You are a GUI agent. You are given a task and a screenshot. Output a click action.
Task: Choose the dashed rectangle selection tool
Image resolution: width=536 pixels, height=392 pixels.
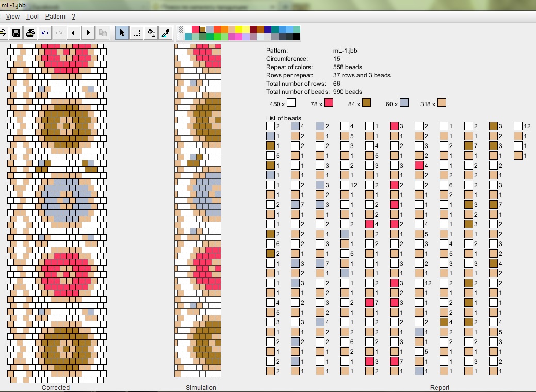pos(137,33)
